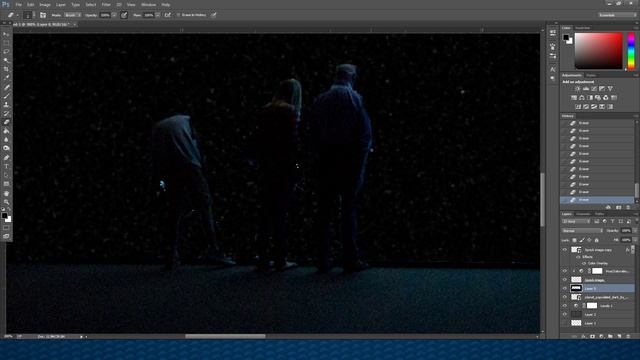Create new layer from Layers panel footer
640x360 pixels.
click(x=620, y=336)
